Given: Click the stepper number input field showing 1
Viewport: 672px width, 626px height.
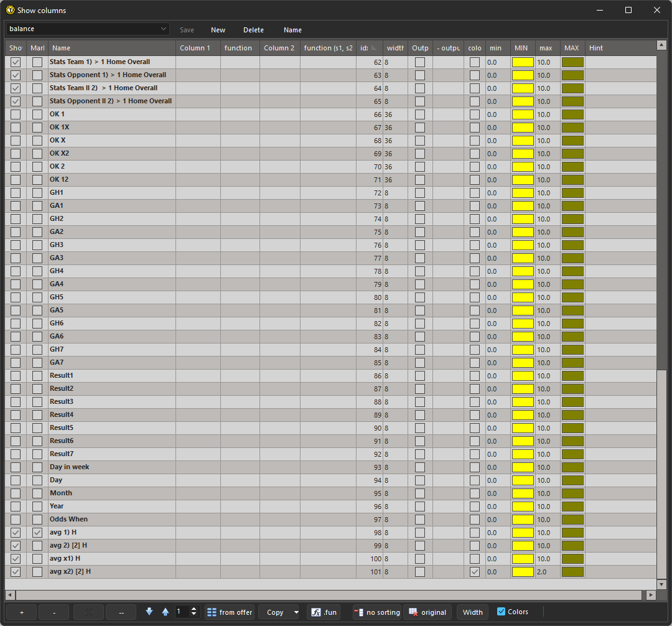Looking at the screenshot, I should tap(182, 612).
